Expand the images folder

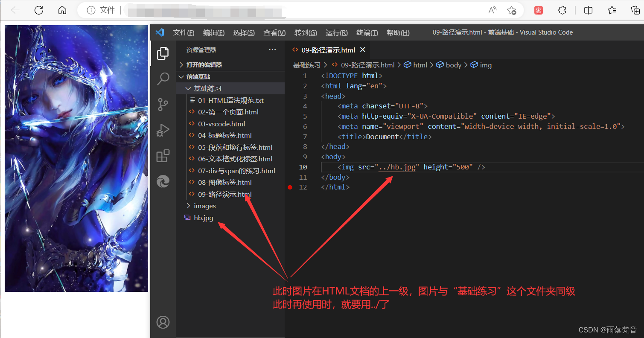tap(230, 206)
